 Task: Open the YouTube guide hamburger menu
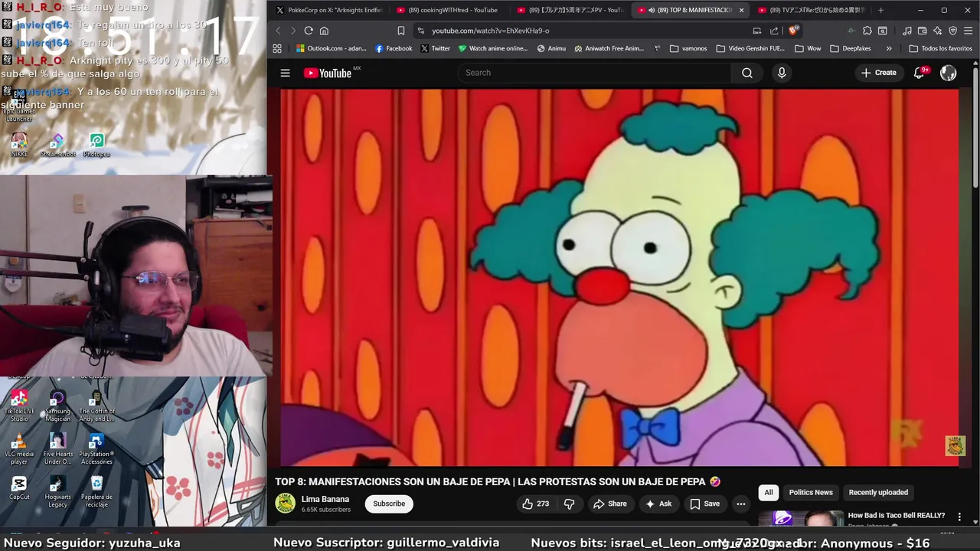click(x=285, y=73)
